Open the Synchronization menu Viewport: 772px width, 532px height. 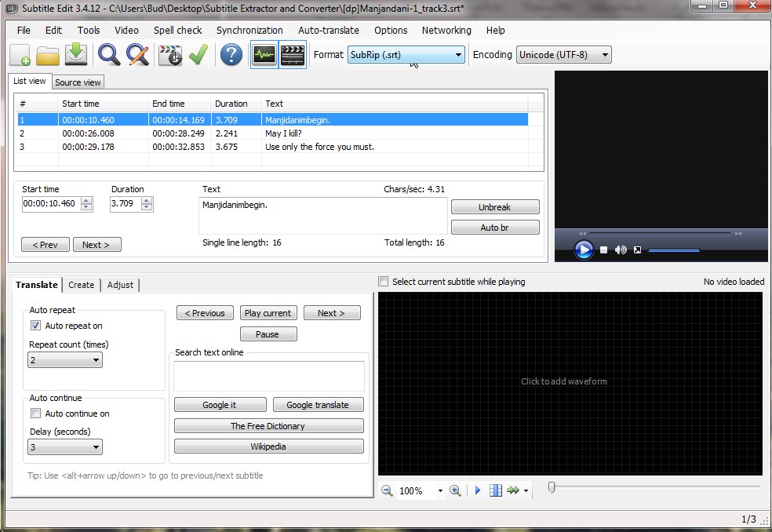[x=249, y=30]
